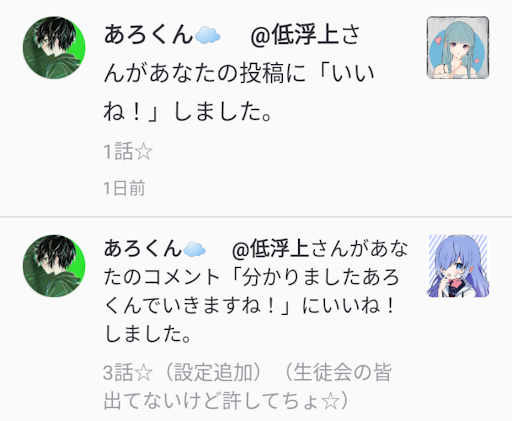Open the profile avatar in the second notification
This screenshot has width=512, height=421.
coord(54,266)
